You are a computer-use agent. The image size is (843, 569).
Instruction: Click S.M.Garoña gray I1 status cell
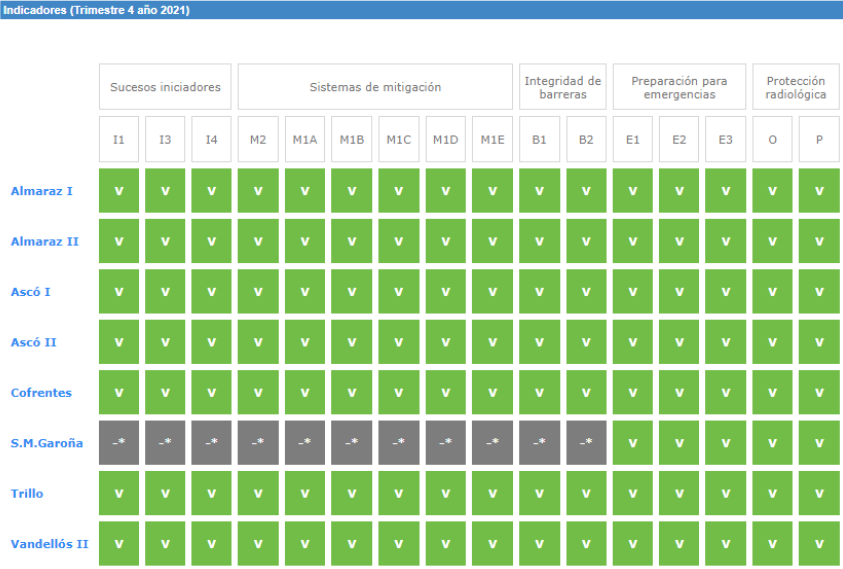(x=119, y=442)
